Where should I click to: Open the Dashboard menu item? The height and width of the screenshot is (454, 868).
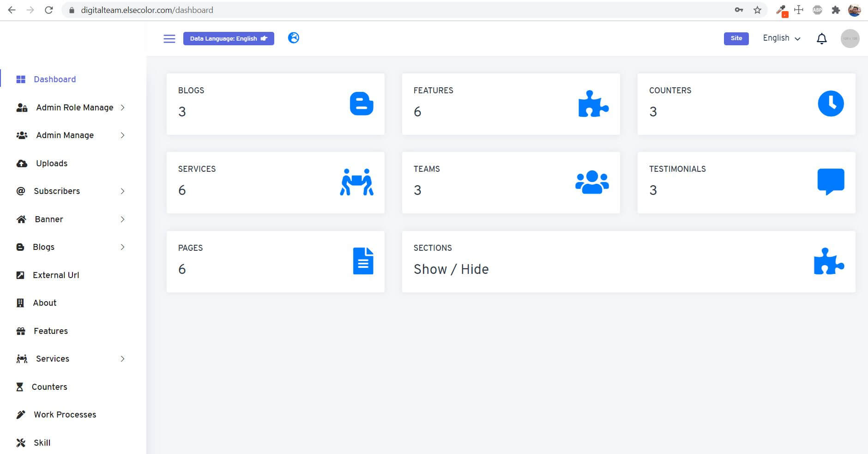(x=54, y=79)
